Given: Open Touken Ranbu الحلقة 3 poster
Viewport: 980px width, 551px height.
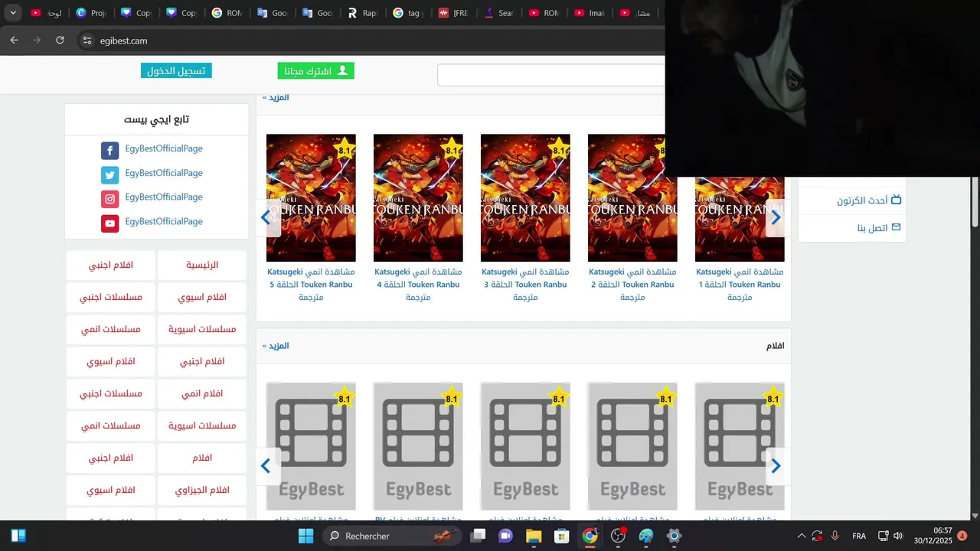Looking at the screenshot, I should [525, 197].
